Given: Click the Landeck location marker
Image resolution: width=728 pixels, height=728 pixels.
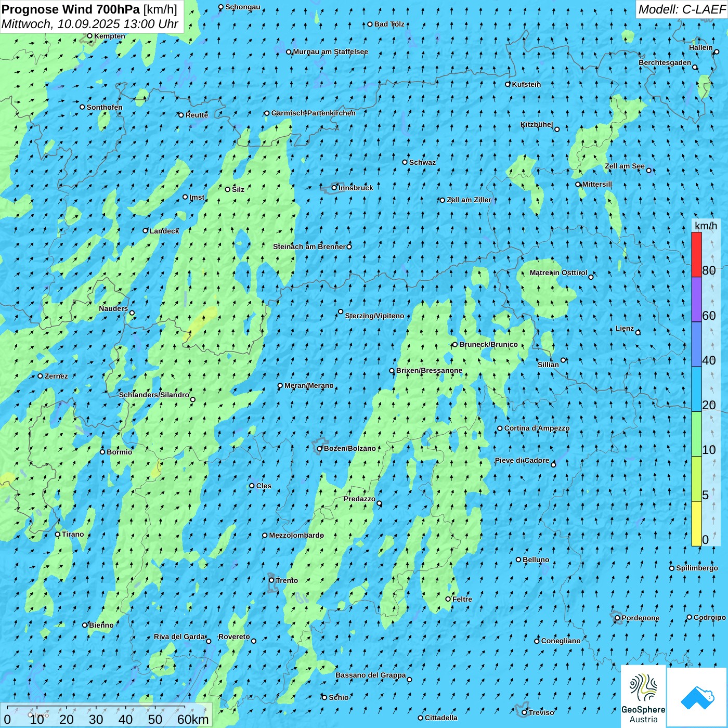Looking at the screenshot, I should 146,231.
